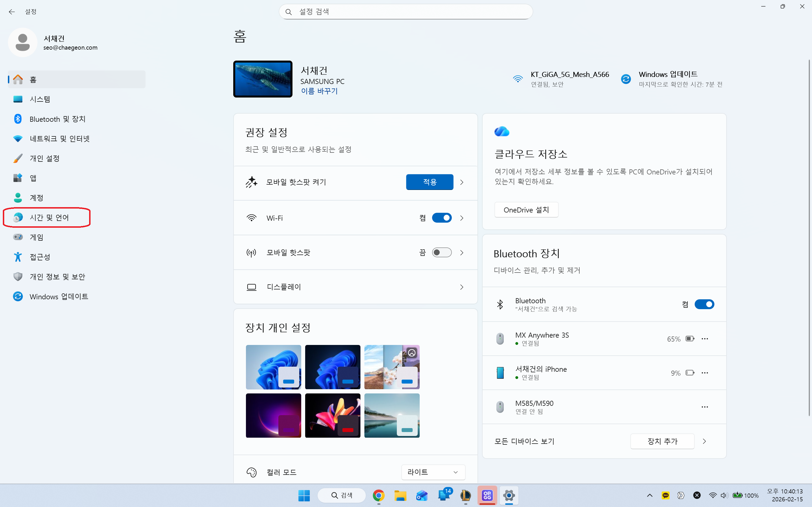
Task: Open Windows 업데이트 settings
Action: click(x=59, y=296)
